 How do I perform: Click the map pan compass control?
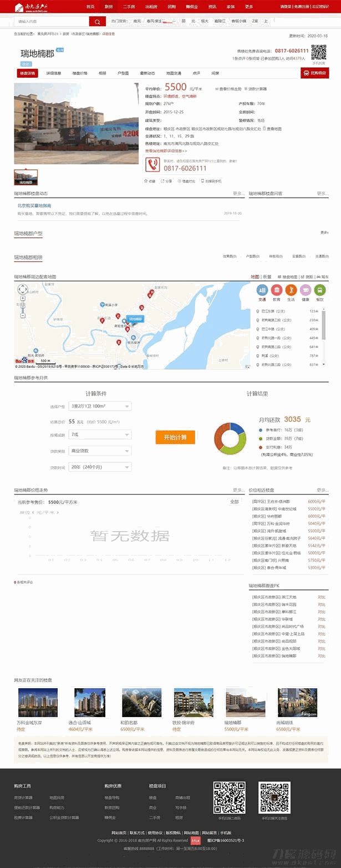pos(23,290)
